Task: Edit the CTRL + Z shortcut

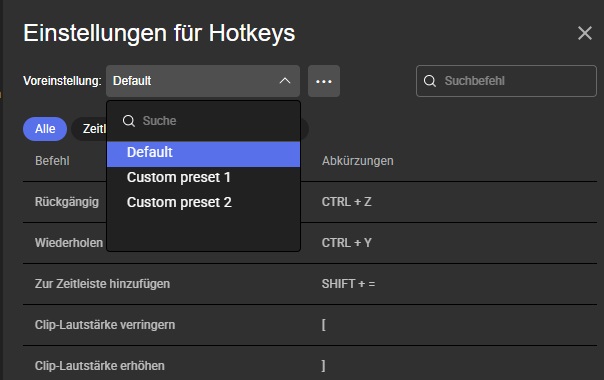Action: [x=346, y=202]
